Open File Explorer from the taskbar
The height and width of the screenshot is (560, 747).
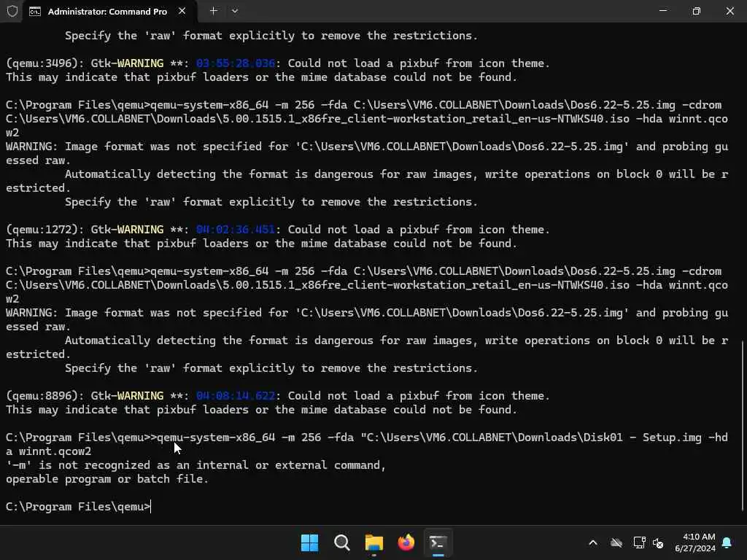point(374,542)
